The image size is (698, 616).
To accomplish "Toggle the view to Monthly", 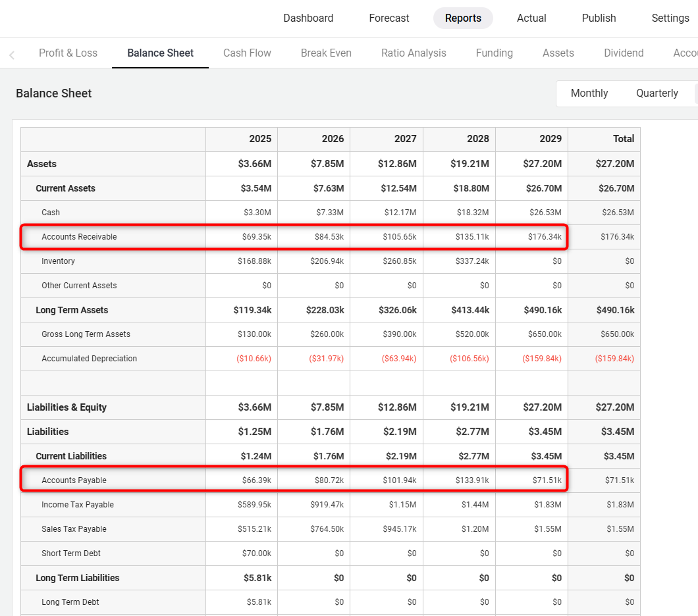I will pyautogui.click(x=589, y=93).
